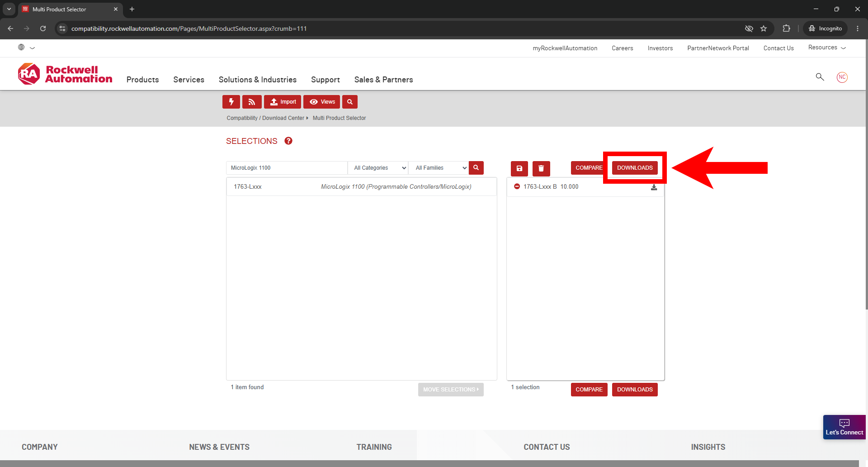Click the bottom DOWNLOADS button
Image resolution: width=868 pixels, height=467 pixels.
tap(635, 390)
